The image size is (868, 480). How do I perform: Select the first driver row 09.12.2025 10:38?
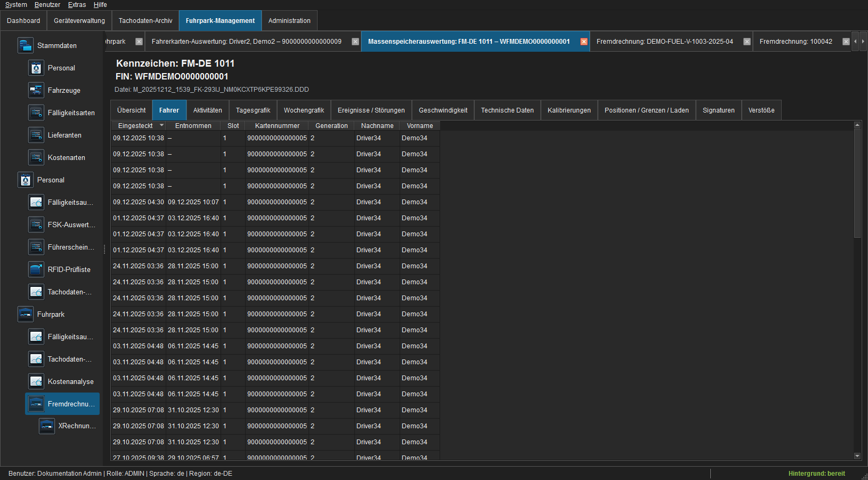pos(275,138)
